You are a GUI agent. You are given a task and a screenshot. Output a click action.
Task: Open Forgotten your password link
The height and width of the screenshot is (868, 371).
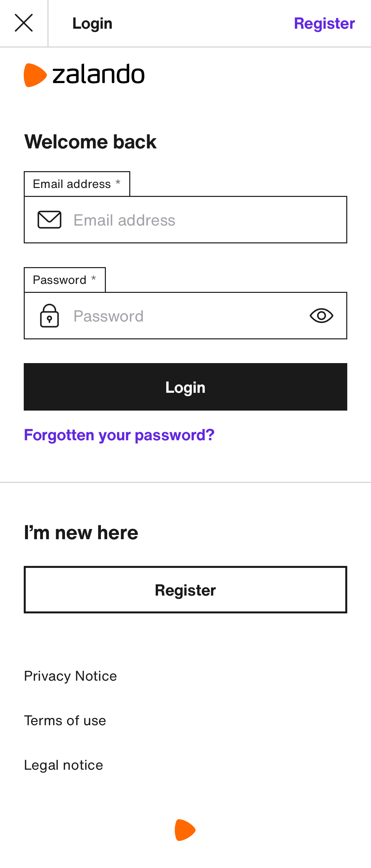(119, 435)
